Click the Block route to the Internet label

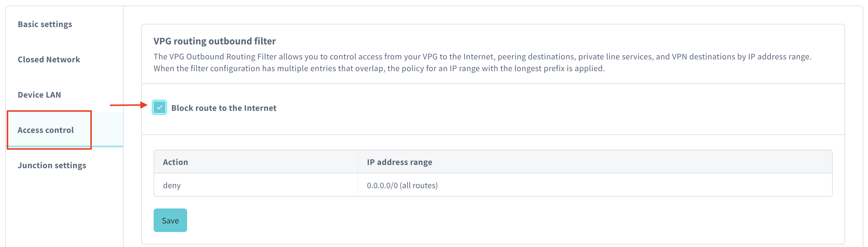point(224,108)
